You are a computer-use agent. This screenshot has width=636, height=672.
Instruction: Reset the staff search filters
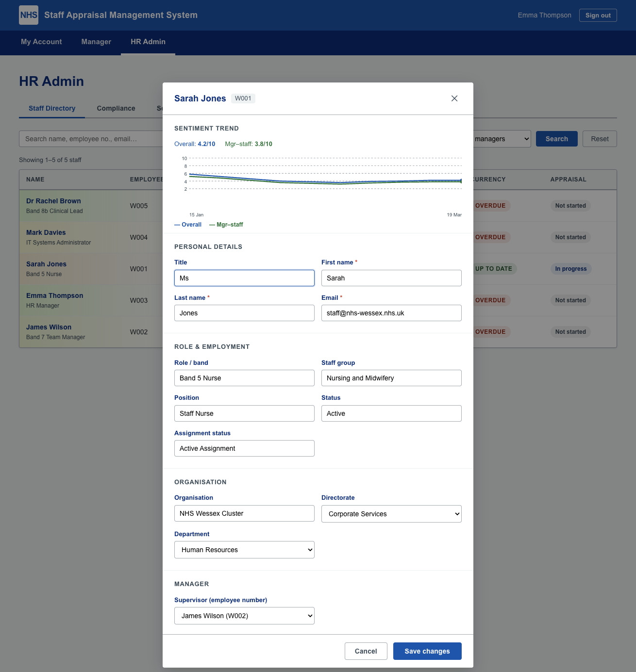(600, 139)
